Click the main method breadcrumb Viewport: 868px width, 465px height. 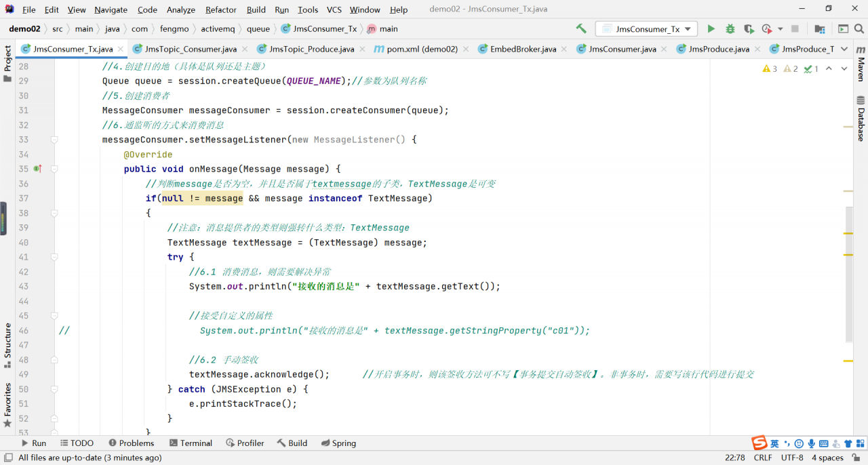click(x=382, y=29)
